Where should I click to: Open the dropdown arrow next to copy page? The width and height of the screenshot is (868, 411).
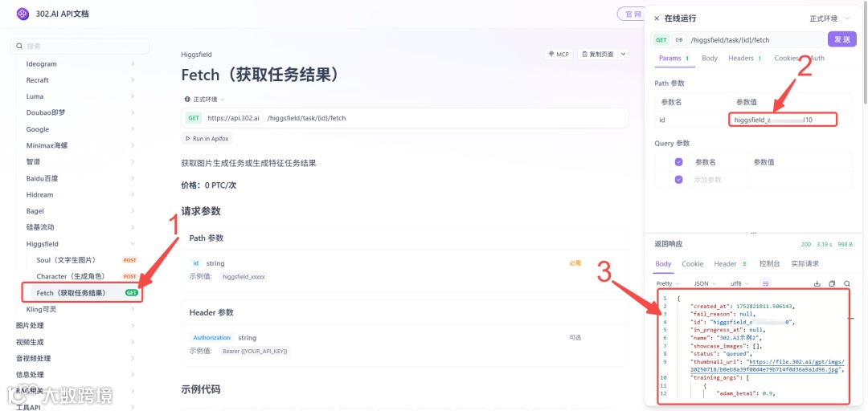(624, 55)
